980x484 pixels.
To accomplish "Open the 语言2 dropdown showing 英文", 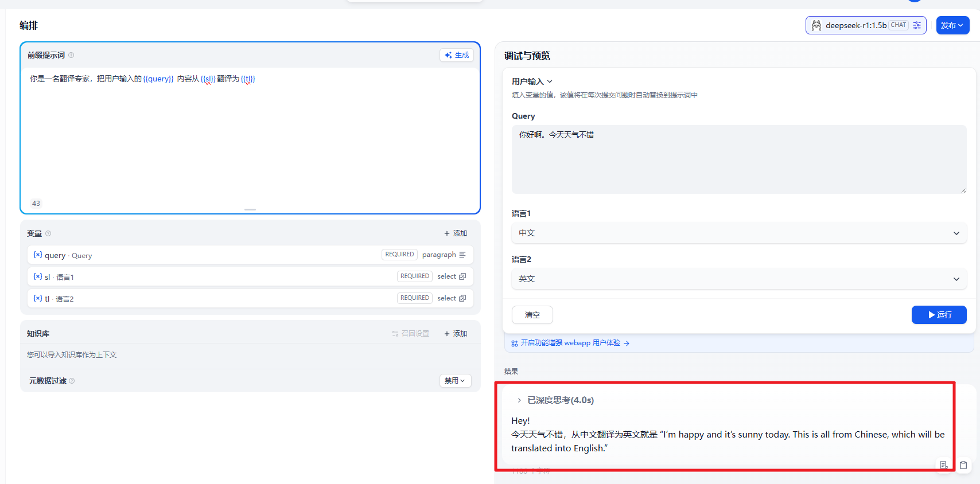I will pos(738,279).
